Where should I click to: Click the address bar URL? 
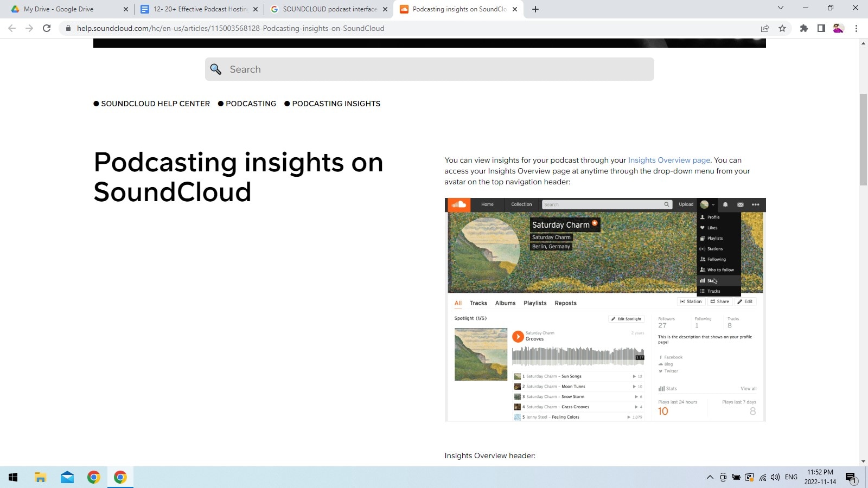click(231, 28)
